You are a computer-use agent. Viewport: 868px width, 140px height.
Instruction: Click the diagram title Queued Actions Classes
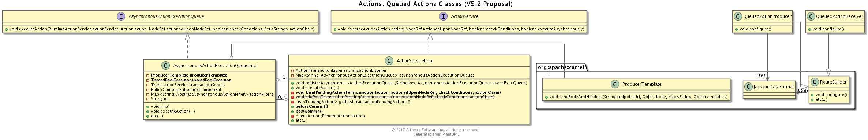(x=435, y=4)
